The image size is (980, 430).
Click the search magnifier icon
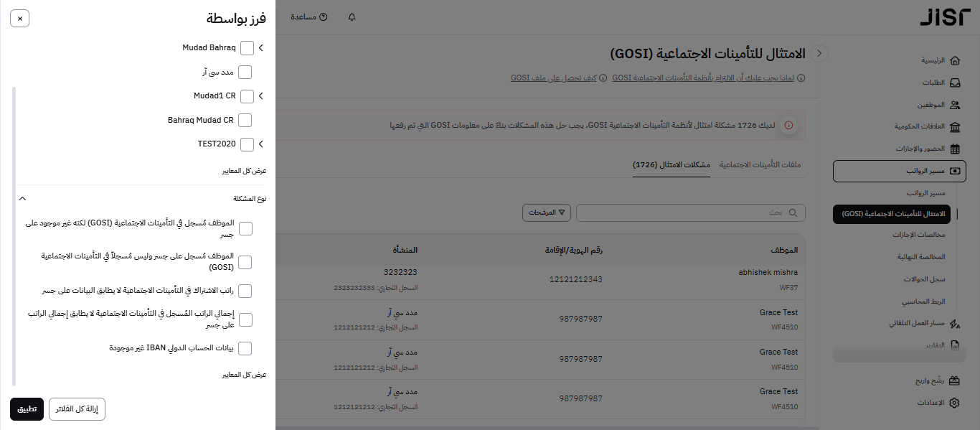tap(793, 212)
